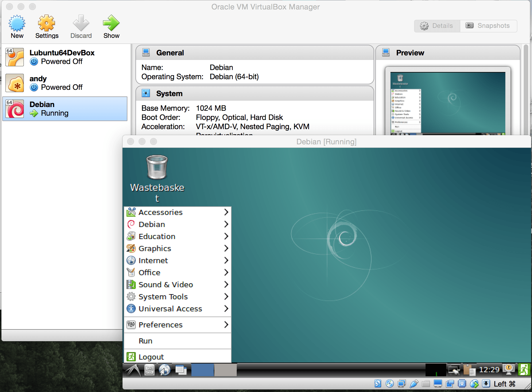Click the hard disk activity status icon

378,383
